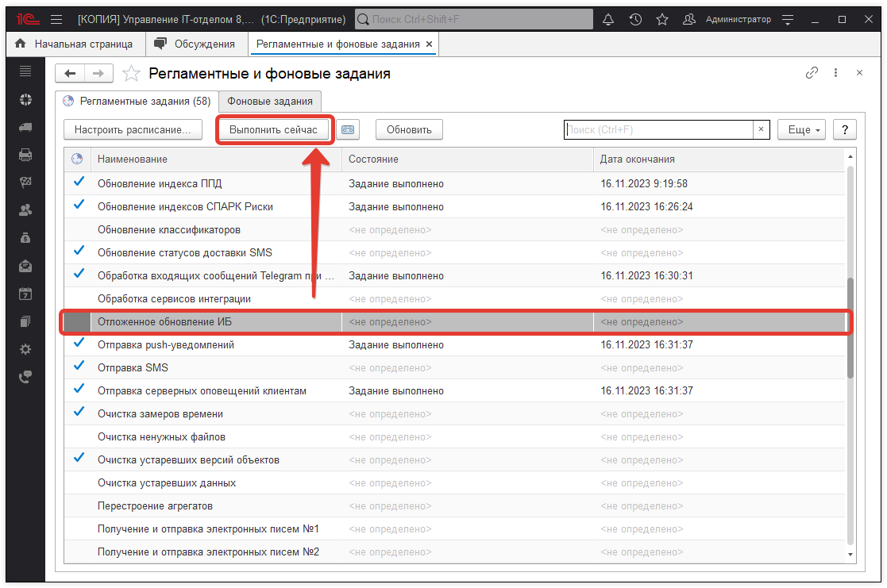The width and height of the screenshot is (887, 588).
Task: Open the favorites star in the title bar
Action: point(662,18)
